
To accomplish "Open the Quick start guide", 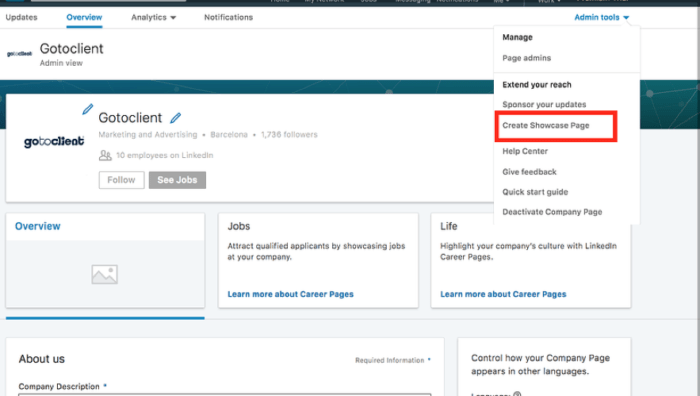I will tap(535, 192).
